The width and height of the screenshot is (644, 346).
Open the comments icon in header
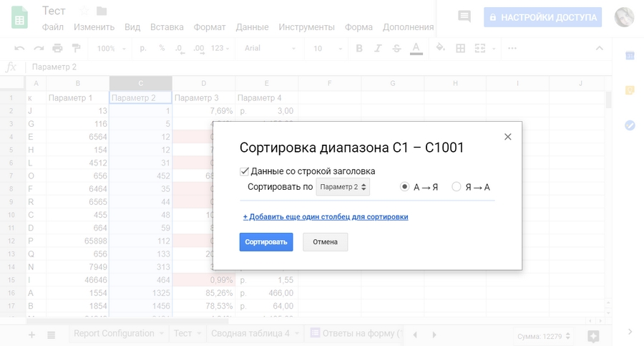click(x=464, y=16)
